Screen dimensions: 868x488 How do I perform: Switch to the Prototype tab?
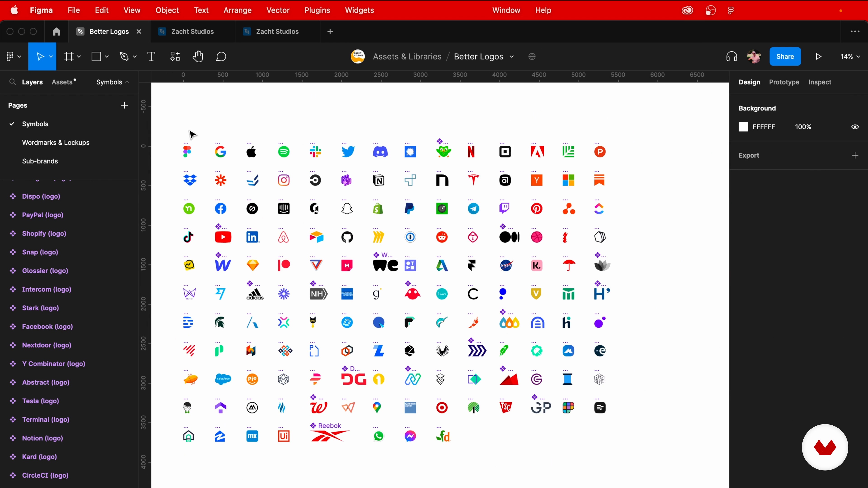[784, 82]
